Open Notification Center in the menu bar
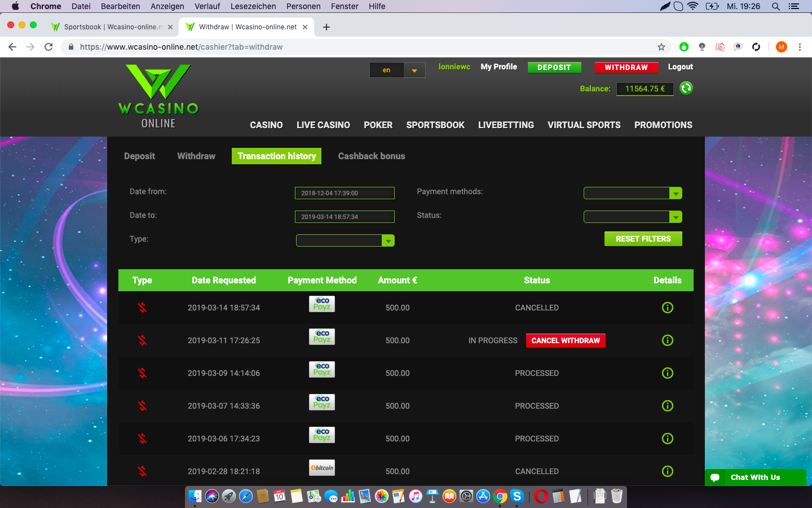This screenshot has height=508, width=812. [x=794, y=6]
